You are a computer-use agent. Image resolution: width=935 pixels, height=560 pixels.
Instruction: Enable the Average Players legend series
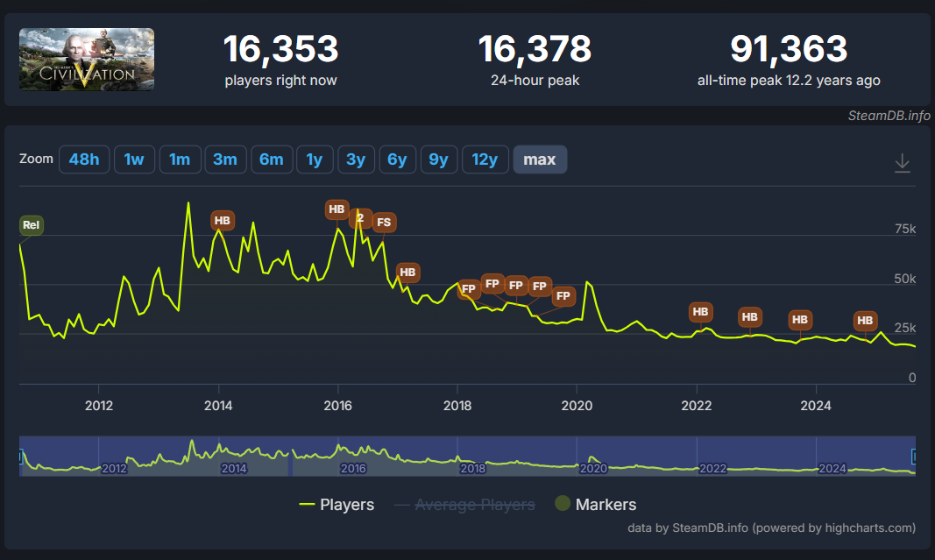(464, 505)
